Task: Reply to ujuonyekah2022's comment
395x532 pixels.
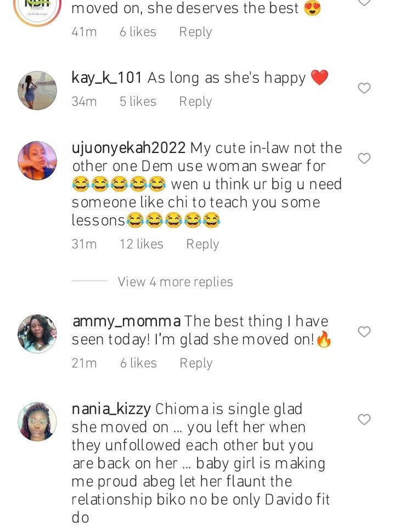Action: 202,245
